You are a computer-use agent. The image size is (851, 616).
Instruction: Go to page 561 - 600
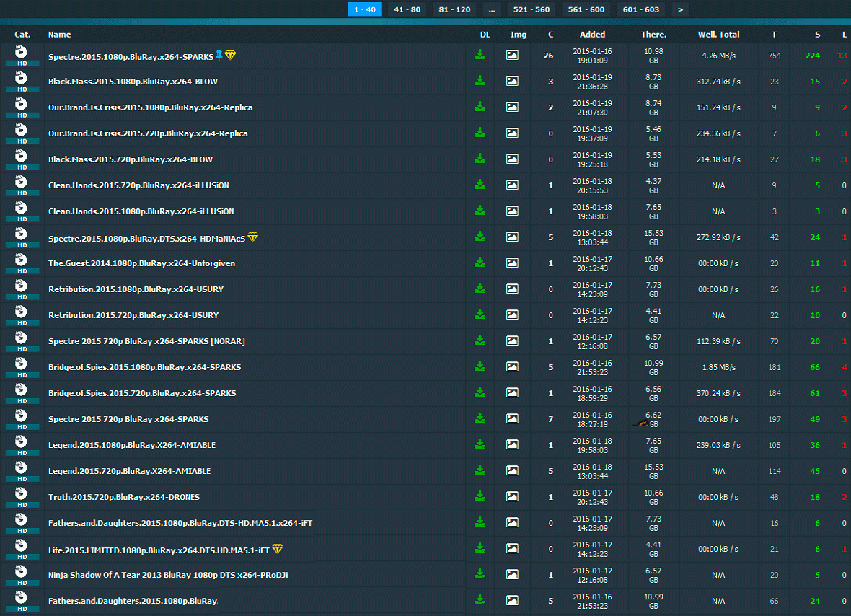click(x=586, y=9)
